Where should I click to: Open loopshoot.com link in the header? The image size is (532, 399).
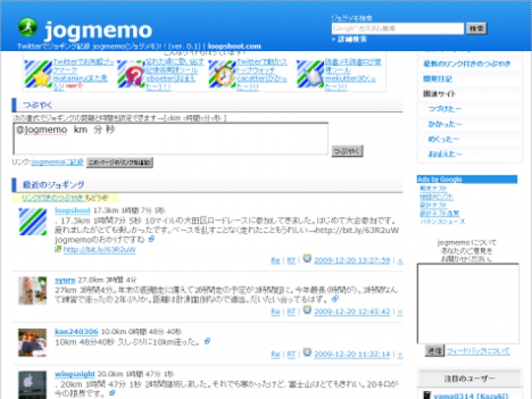click(x=234, y=46)
